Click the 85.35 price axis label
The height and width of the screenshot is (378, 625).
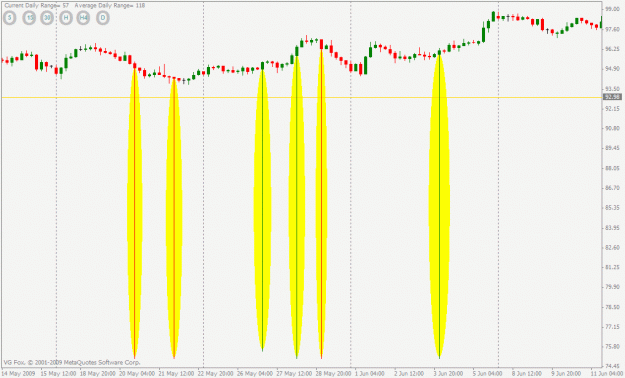pos(611,208)
